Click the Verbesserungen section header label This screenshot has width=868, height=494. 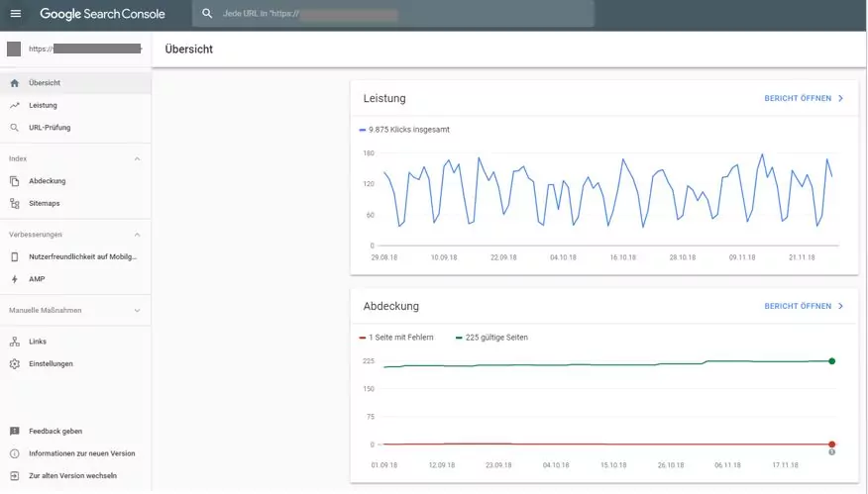coord(36,235)
